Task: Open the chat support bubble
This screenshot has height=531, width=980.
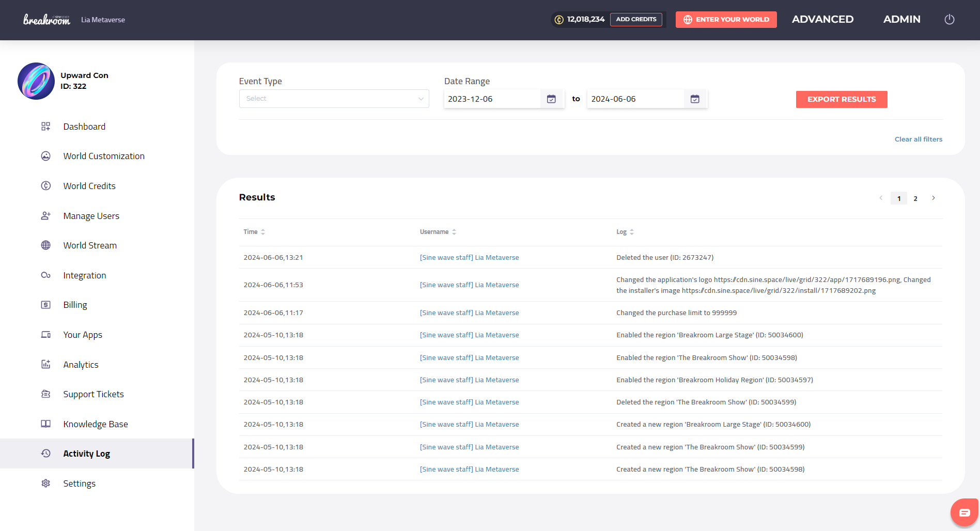Action: (965, 513)
